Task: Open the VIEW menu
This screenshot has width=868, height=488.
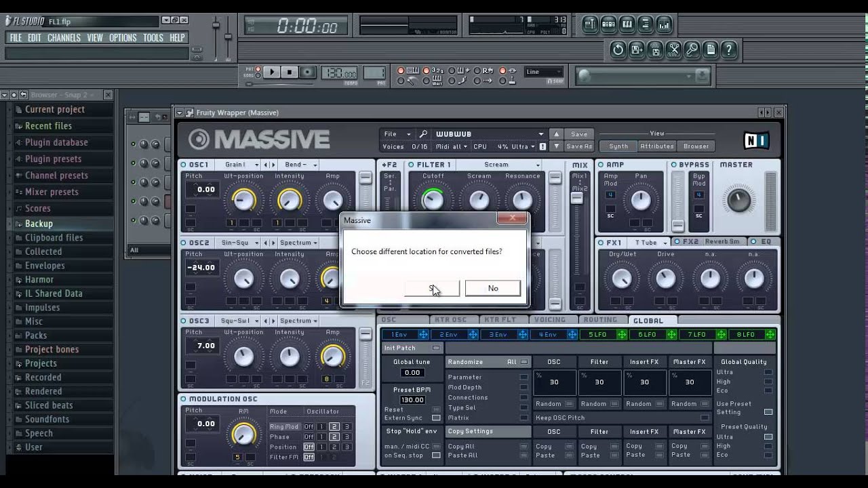Action: pyautogui.click(x=95, y=38)
